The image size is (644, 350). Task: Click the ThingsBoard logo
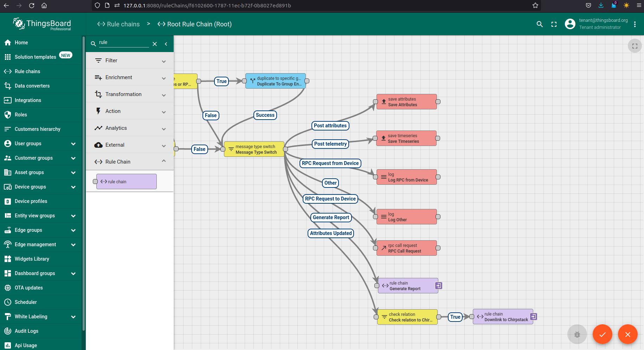(42, 24)
